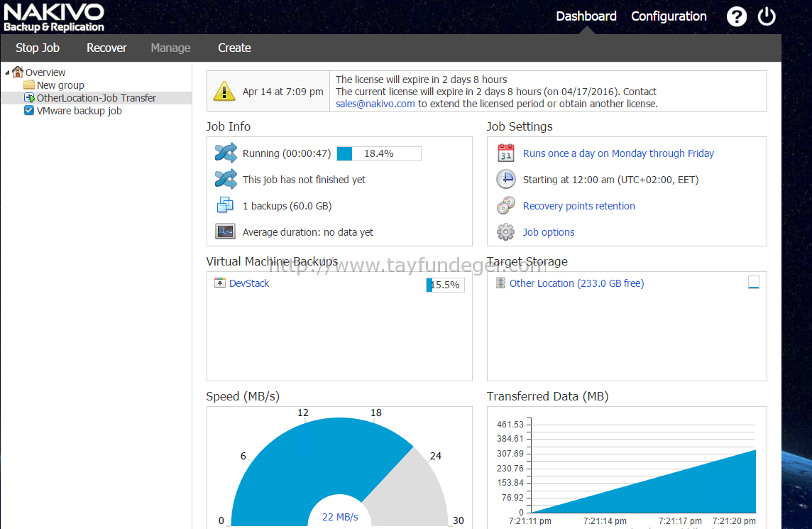Open the DevStack VM link
The image size is (812, 529).
[249, 283]
